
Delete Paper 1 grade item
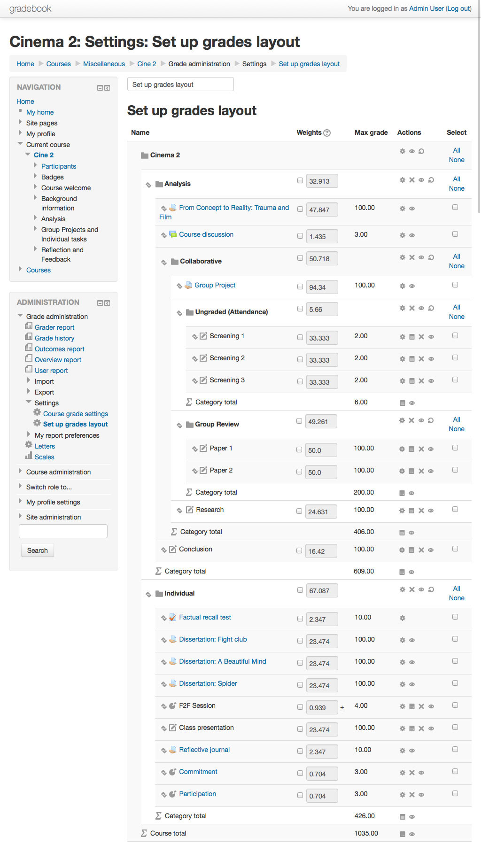(421, 449)
